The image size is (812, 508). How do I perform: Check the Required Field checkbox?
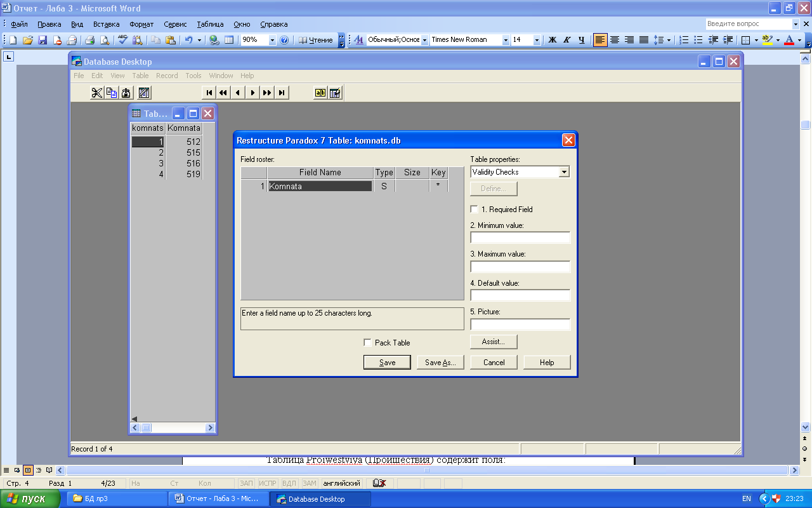[x=474, y=210]
